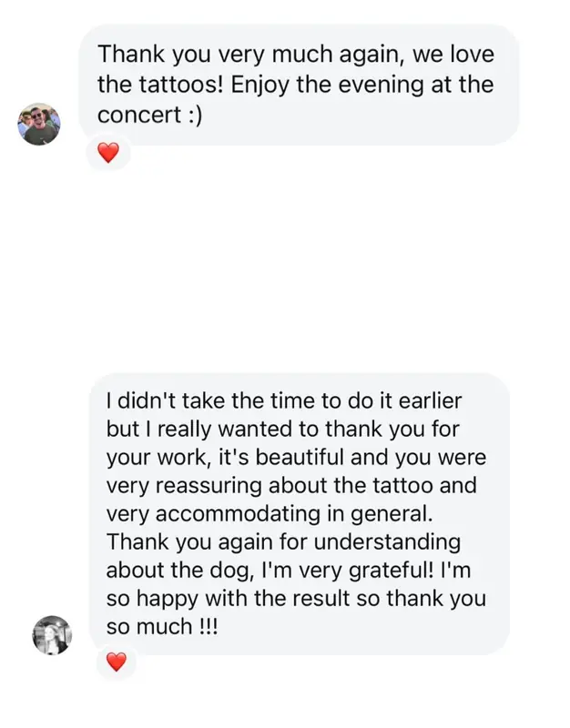Click the heart reaction under the concert message
The height and width of the screenshot is (728, 570).
click(x=108, y=154)
